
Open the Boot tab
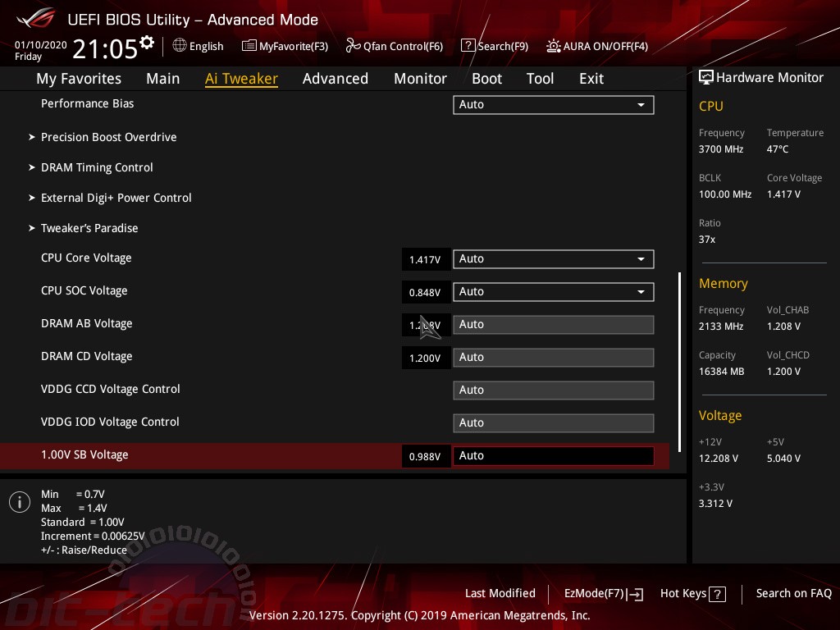coord(486,79)
